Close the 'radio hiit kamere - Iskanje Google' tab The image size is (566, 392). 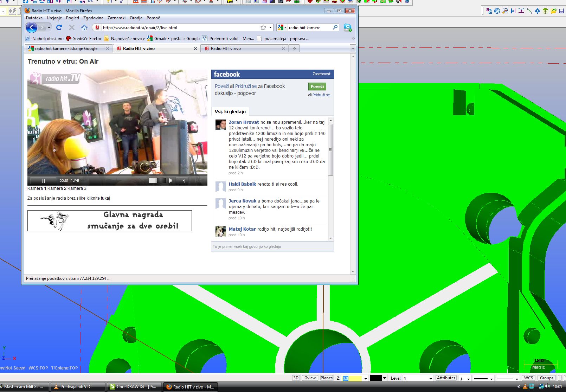point(108,49)
